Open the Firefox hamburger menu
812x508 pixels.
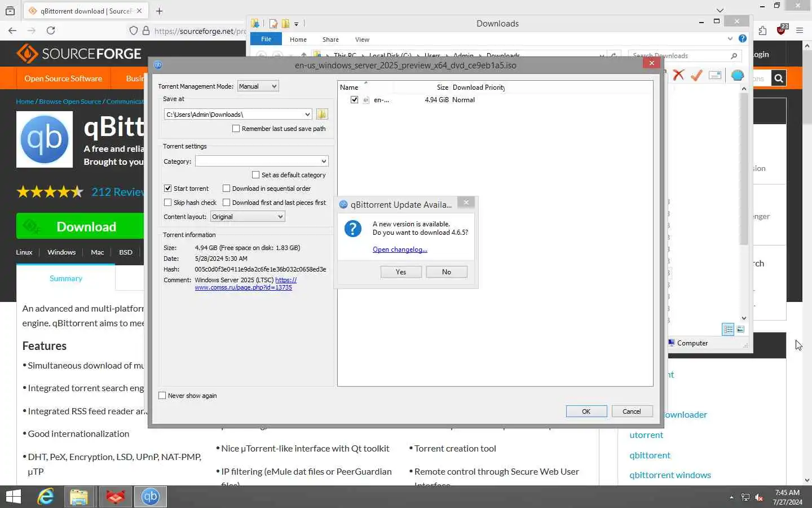pos(799,30)
